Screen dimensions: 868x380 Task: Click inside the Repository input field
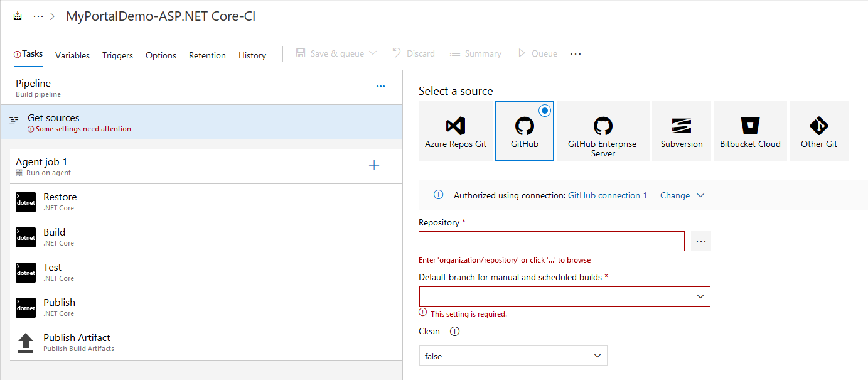[x=552, y=241]
